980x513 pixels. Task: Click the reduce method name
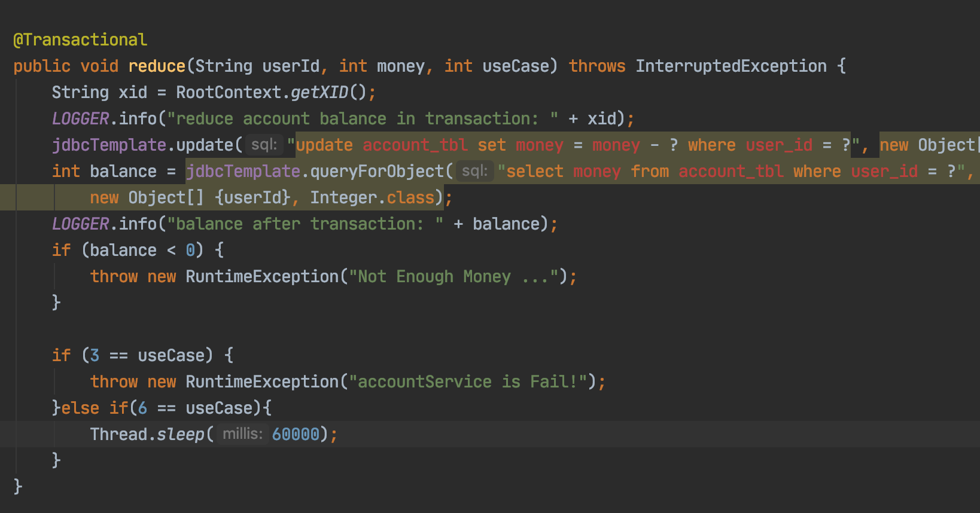coord(157,66)
